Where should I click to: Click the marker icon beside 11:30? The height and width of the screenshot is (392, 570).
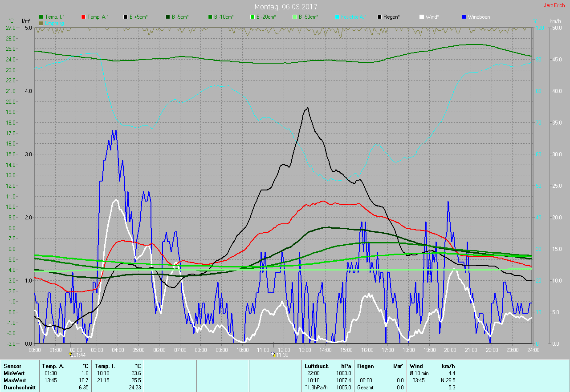273,355
